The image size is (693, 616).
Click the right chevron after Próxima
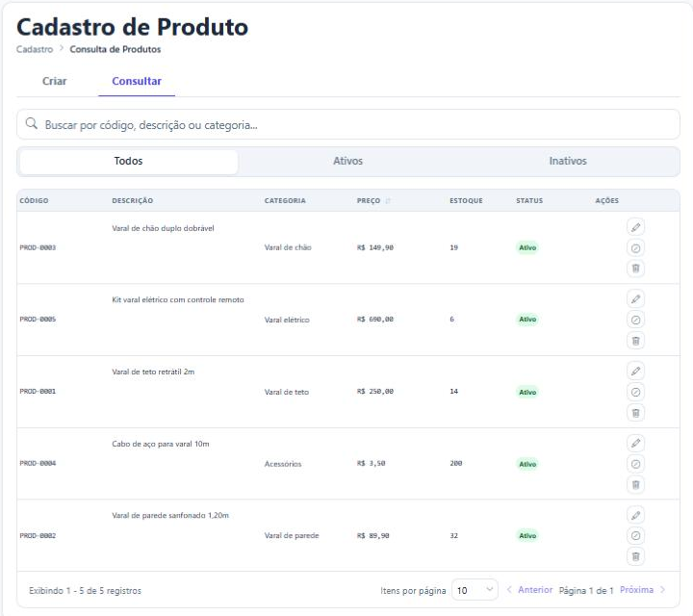662,589
